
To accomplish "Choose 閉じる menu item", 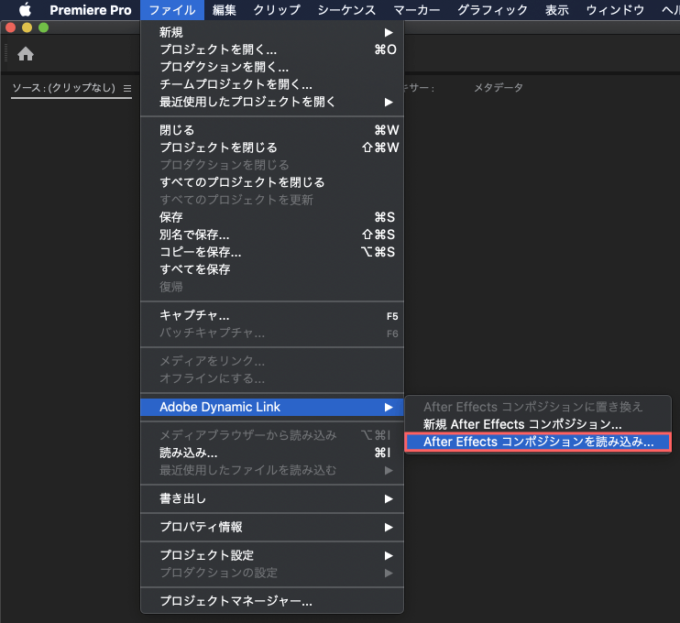I will pyautogui.click(x=272, y=130).
